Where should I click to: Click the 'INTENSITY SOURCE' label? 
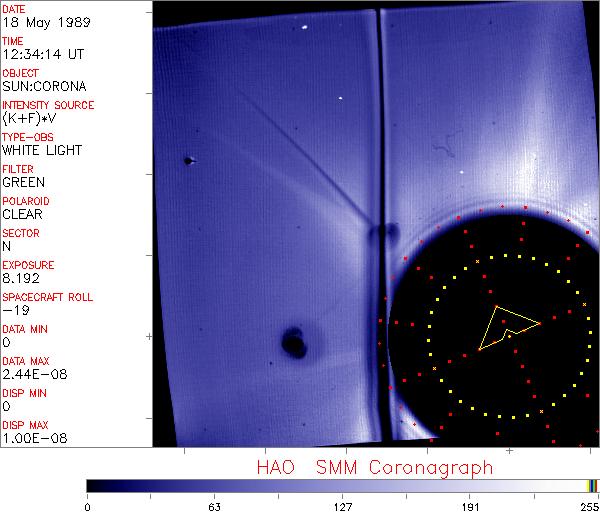[48, 105]
